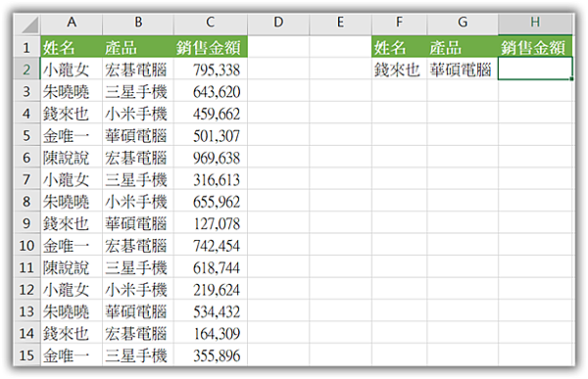Viewport: 588px width, 379px height.
Task: Click the 姓名 header cell in column F
Action: (x=399, y=47)
